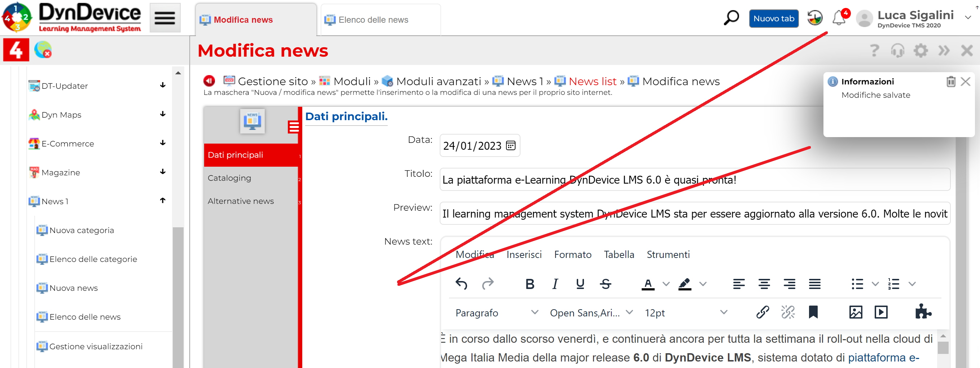Open the notifications bell
Image resolution: width=980 pixels, height=368 pixels.
[839, 18]
